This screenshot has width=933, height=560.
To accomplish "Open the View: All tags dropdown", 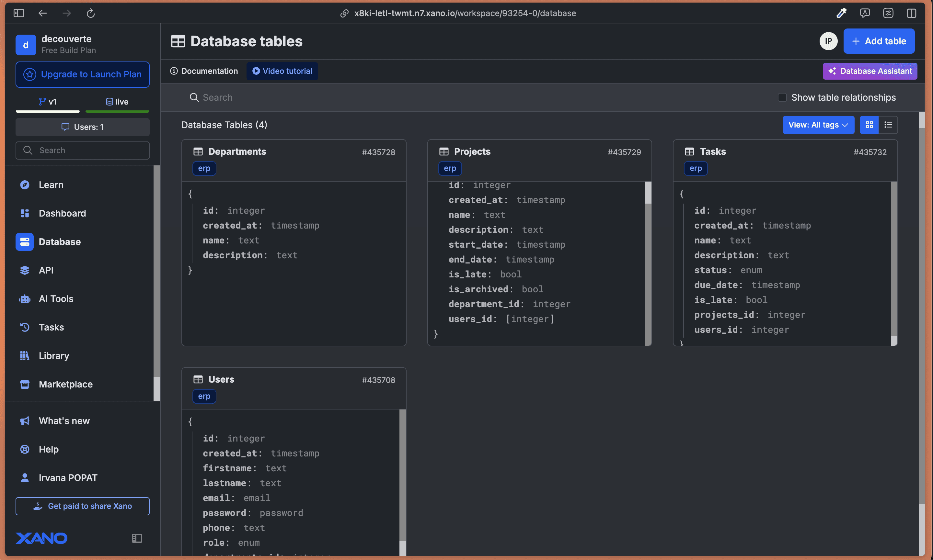I will coord(818,125).
